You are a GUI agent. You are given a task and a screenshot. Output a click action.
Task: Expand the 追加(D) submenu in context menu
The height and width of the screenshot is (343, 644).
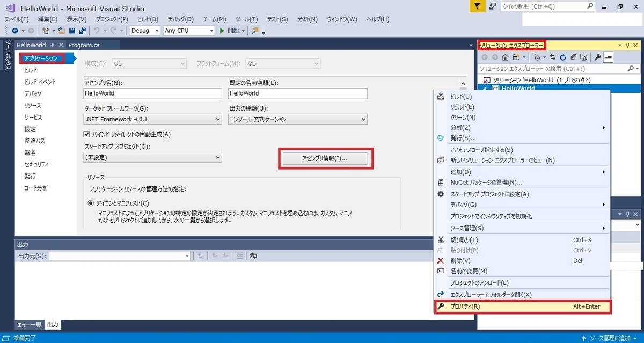(x=604, y=172)
